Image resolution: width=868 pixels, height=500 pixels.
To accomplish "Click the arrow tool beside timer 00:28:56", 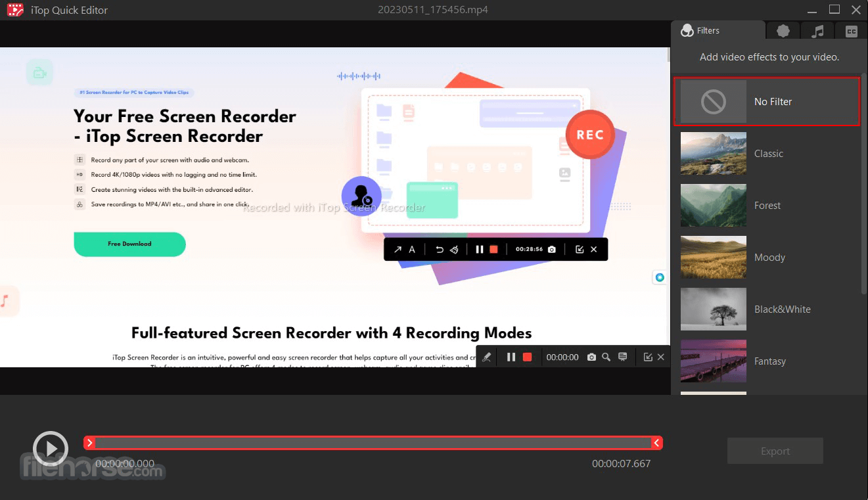I will (398, 250).
